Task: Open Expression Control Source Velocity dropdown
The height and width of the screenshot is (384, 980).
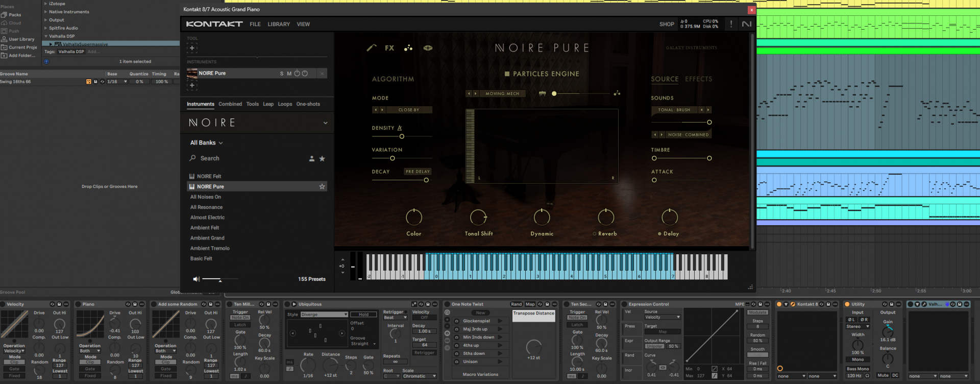Action: (662, 317)
